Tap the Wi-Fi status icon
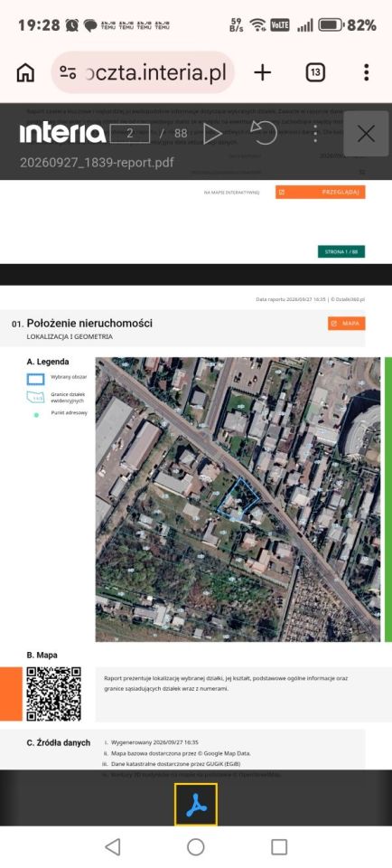Image resolution: width=392 pixels, height=868 pixels. (257, 25)
